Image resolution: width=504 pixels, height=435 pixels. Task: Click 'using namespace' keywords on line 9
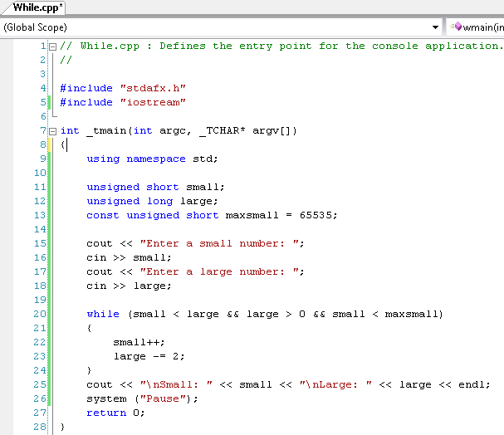click(136, 159)
